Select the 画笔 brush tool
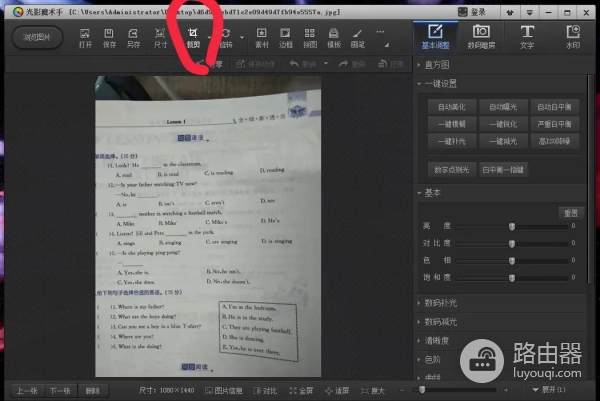The image size is (600, 401). (x=357, y=38)
